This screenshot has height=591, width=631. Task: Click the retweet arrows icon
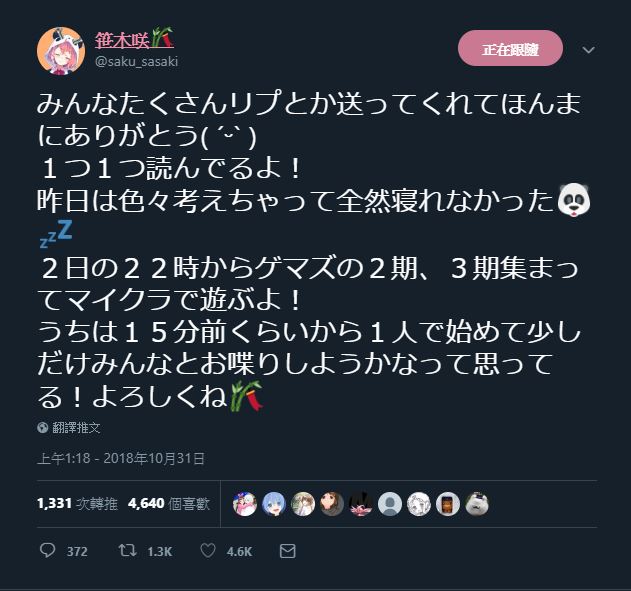(x=128, y=550)
